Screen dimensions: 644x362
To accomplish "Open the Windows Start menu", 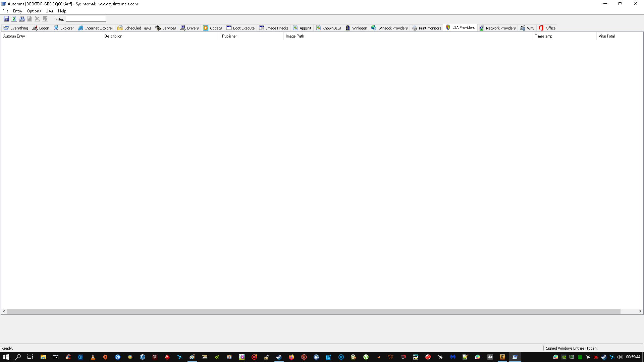I will pyautogui.click(x=6, y=357).
